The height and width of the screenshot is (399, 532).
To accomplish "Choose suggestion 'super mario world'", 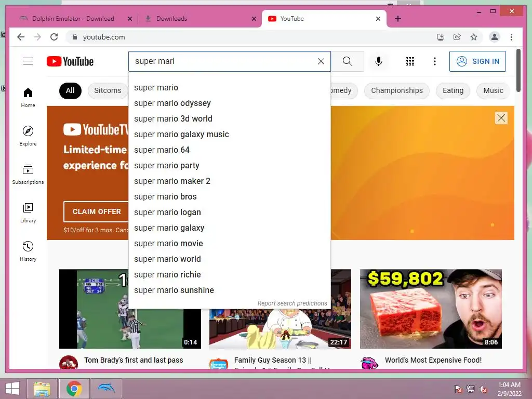I will 229,259.
